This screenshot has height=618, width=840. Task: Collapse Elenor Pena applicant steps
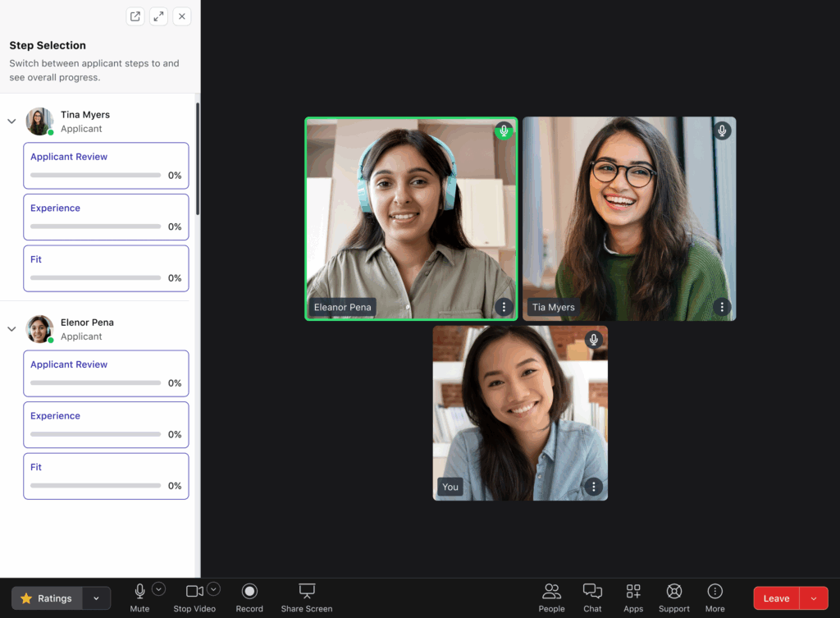(11, 328)
